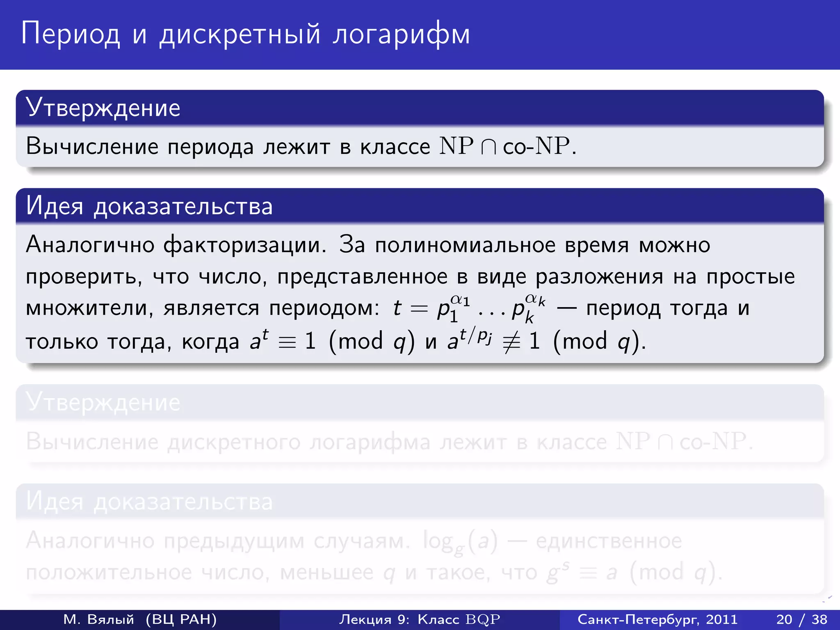Click the slide title 'Период и дискретный логарифм'
Viewport: 840px width, 630px height.
tap(245, 34)
